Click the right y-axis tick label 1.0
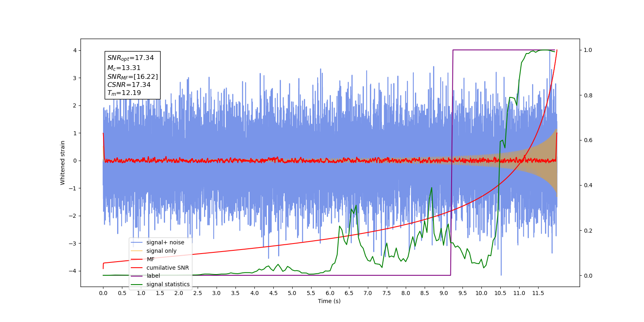This screenshot has width=644, height=322. pos(588,50)
